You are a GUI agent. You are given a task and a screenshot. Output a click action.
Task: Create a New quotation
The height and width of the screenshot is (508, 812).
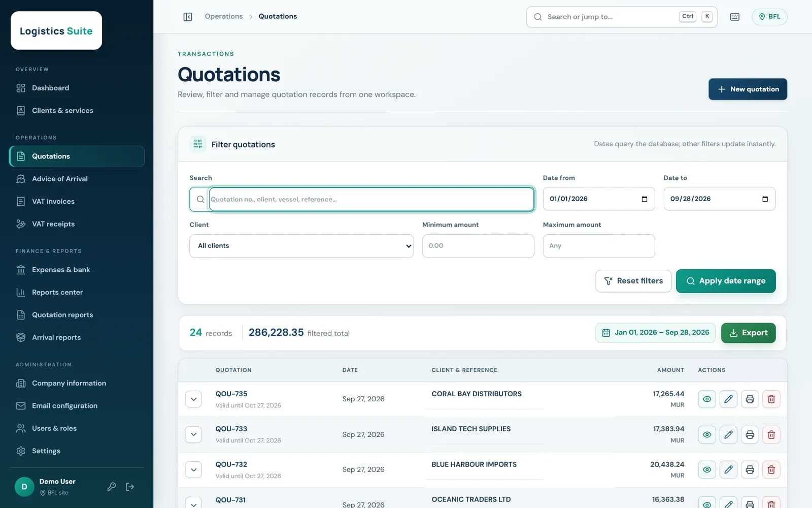pos(748,89)
